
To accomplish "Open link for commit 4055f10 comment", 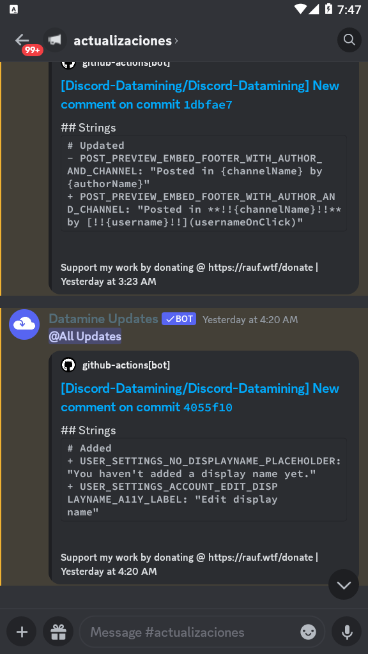I will click(x=200, y=397).
